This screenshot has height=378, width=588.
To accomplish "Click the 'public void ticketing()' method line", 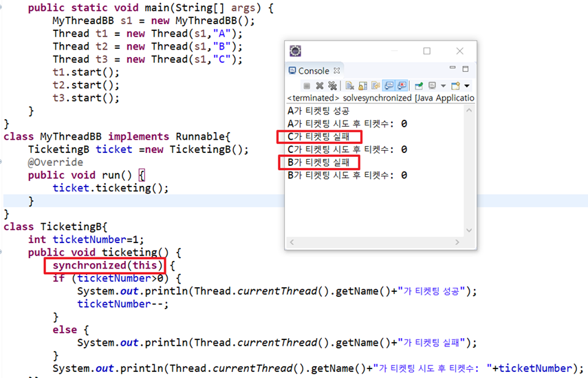I will [105, 252].
